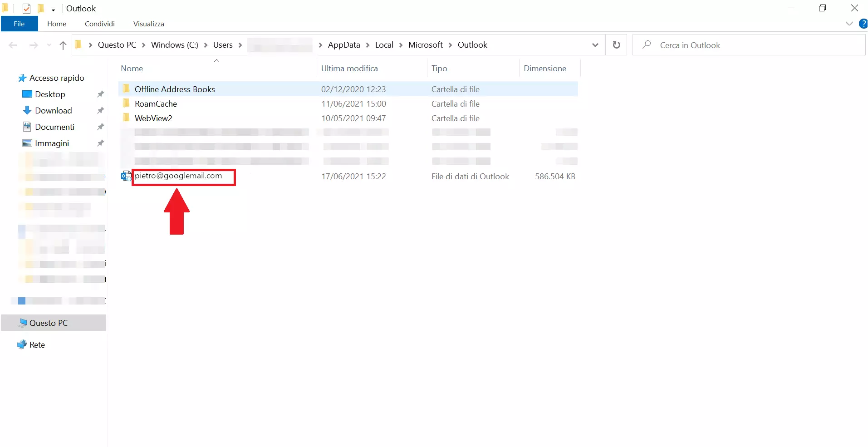Click Local in the breadcrumb path
The height and width of the screenshot is (447, 868).
pyautogui.click(x=384, y=45)
